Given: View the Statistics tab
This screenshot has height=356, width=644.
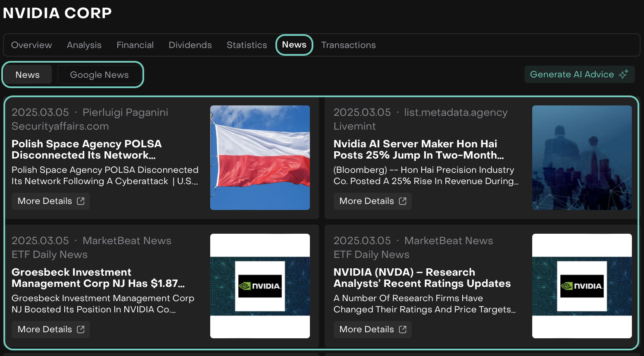Looking at the screenshot, I should (246, 45).
